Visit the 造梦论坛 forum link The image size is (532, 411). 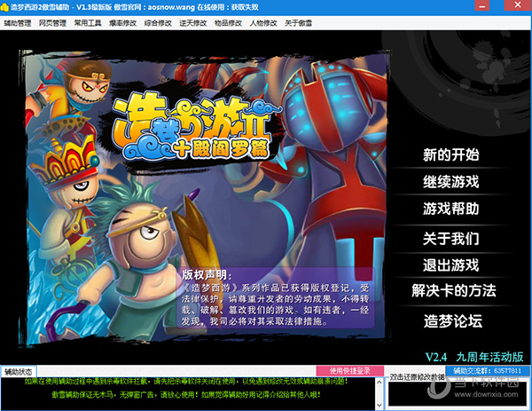click(453, 321)
